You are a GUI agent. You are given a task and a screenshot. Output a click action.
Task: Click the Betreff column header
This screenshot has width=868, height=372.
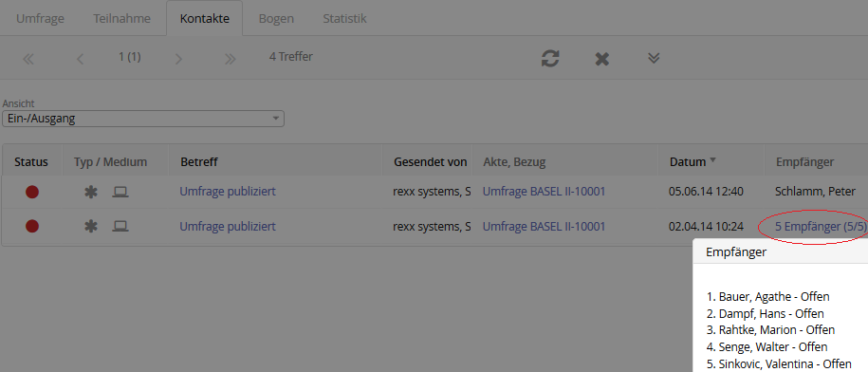(x=198, y=162)
